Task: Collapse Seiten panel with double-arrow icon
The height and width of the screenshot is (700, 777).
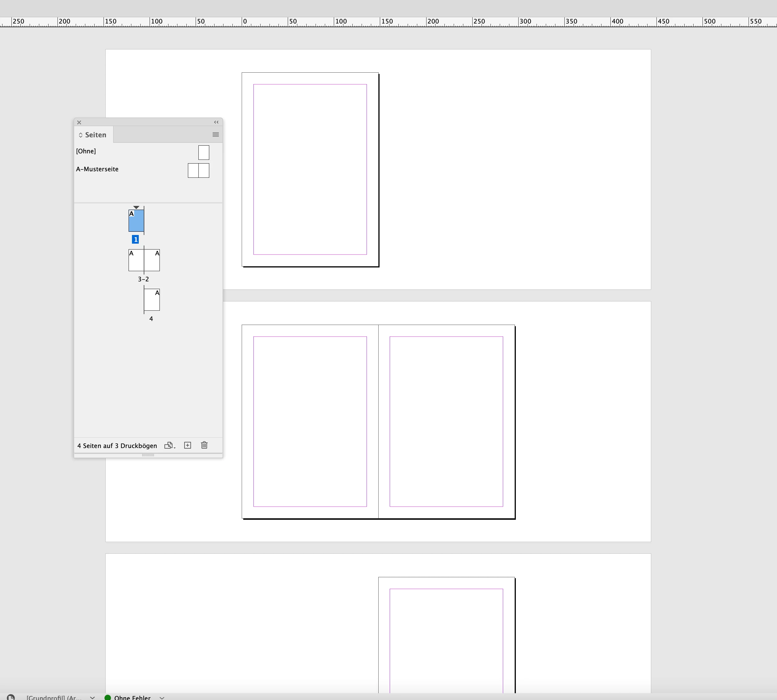Action: [x=216, y=122]
